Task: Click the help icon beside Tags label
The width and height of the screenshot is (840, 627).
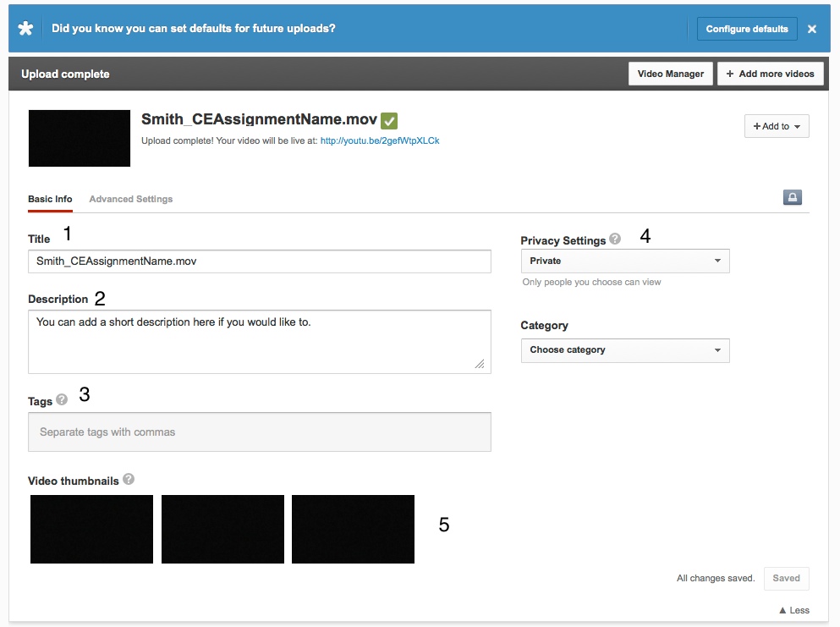Action: 62,400
